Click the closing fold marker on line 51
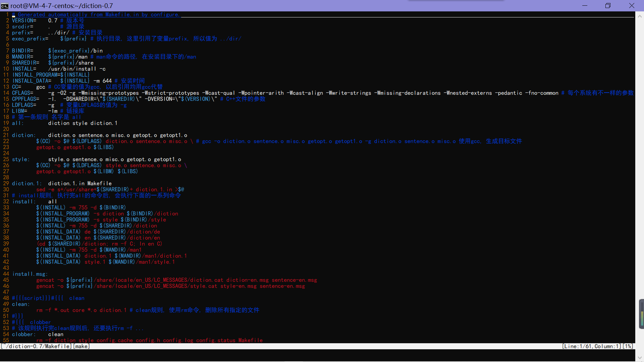The width and height of the screenshot is (644, 362). pos(17,316)
